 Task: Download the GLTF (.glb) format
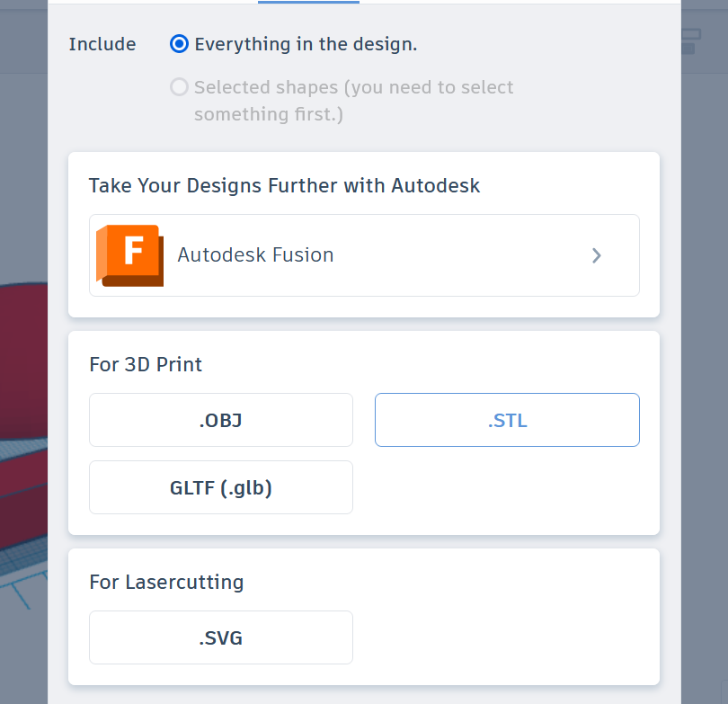pos(221,487)
